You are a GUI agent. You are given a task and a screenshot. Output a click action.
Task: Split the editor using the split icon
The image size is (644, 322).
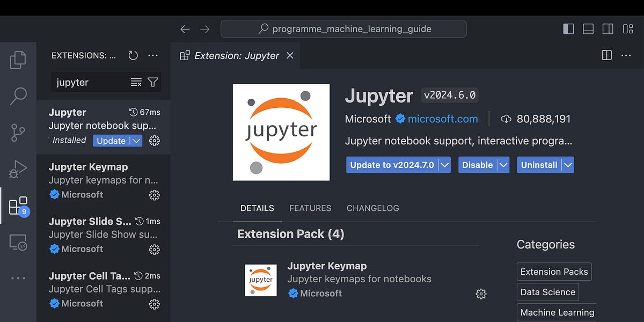click(606, 55)
